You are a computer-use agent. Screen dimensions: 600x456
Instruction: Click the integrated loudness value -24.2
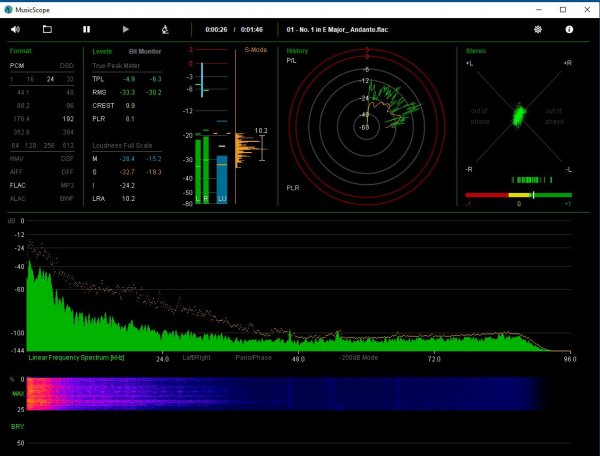(127, 186)
